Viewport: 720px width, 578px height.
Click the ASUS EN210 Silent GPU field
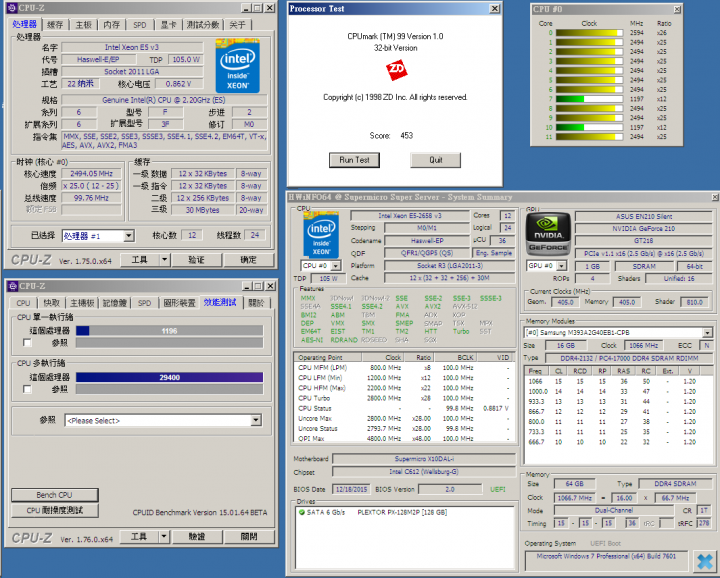(643, 216)
